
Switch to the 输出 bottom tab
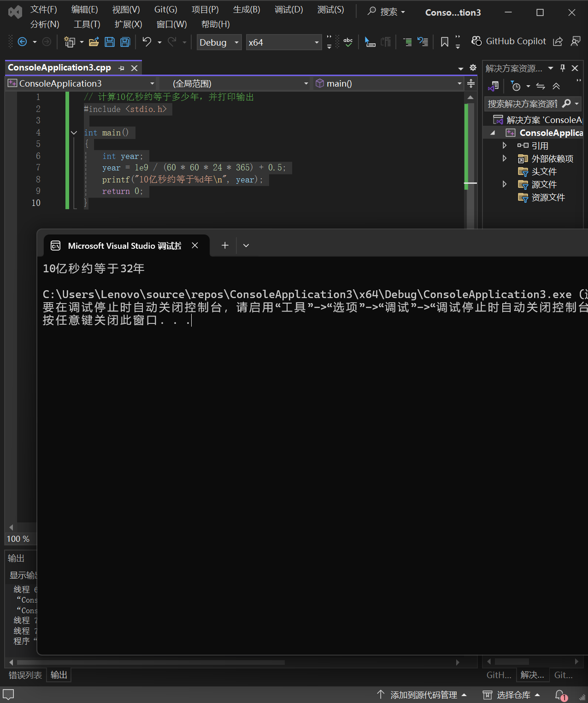click(x=59, y=675)
